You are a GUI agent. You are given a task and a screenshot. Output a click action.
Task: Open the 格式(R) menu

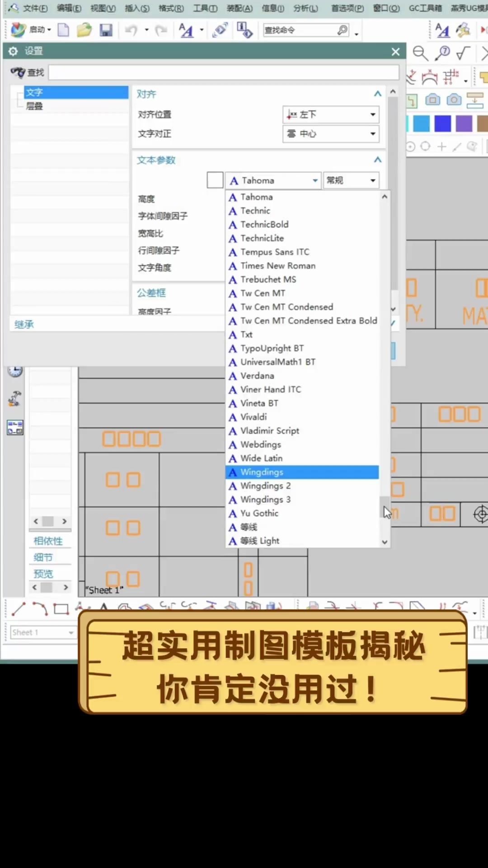pyautogui.click(x=171, y=8)
